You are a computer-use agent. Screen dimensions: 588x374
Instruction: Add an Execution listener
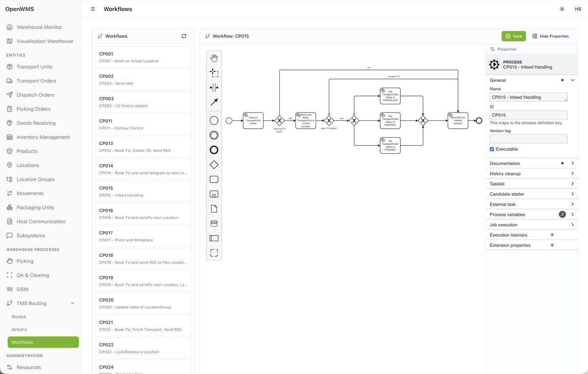[x=552, y=235]
